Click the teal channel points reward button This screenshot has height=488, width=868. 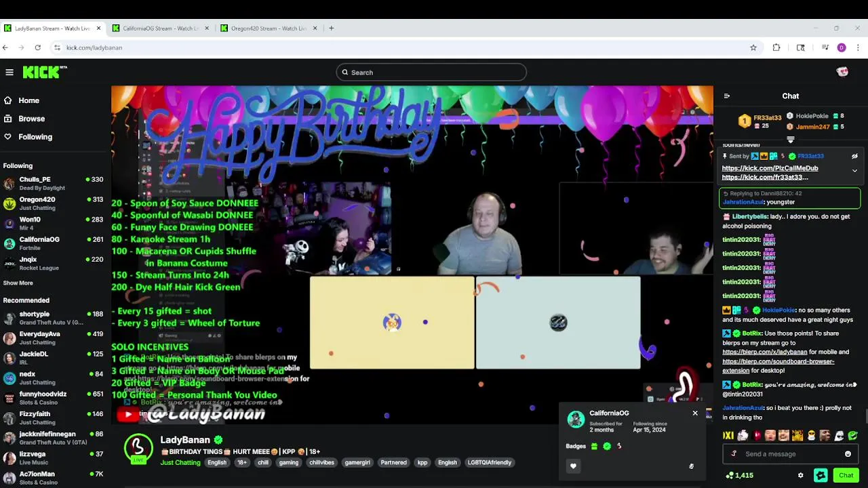point(821,475)
